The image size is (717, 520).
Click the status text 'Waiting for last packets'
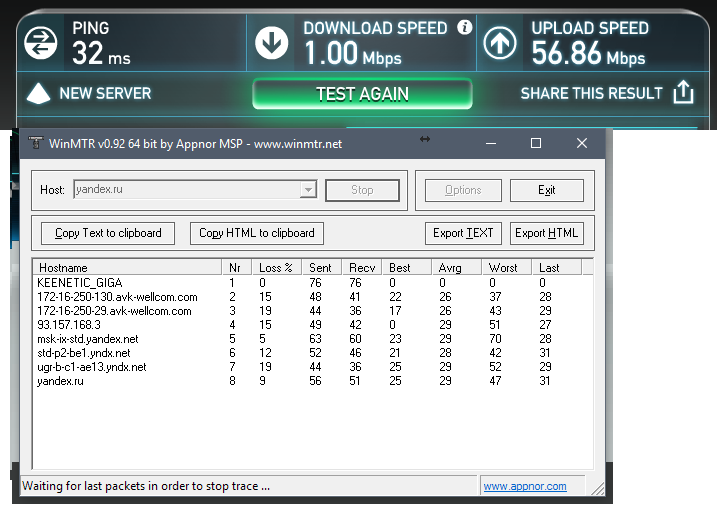146,486
